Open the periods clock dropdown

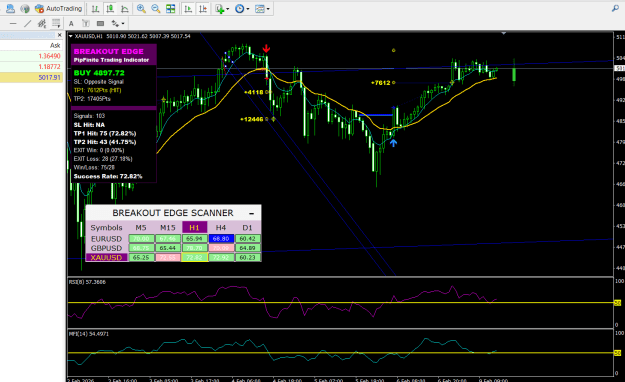[242, 9]
